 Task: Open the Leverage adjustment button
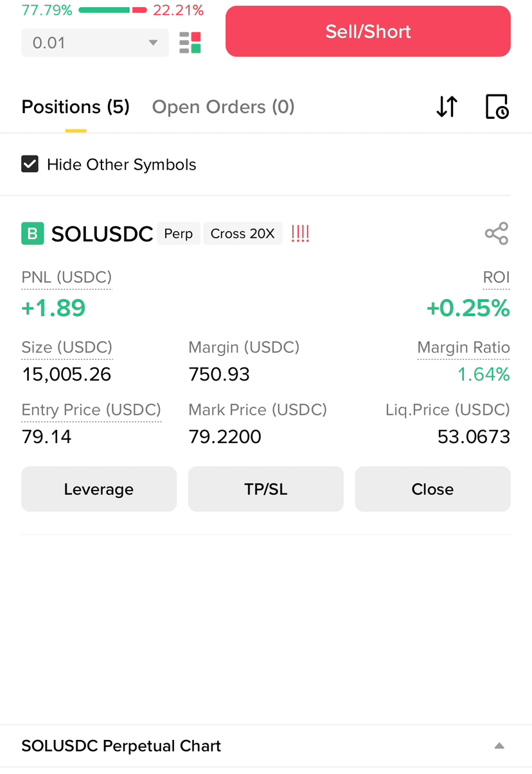[x=99, y=489]
